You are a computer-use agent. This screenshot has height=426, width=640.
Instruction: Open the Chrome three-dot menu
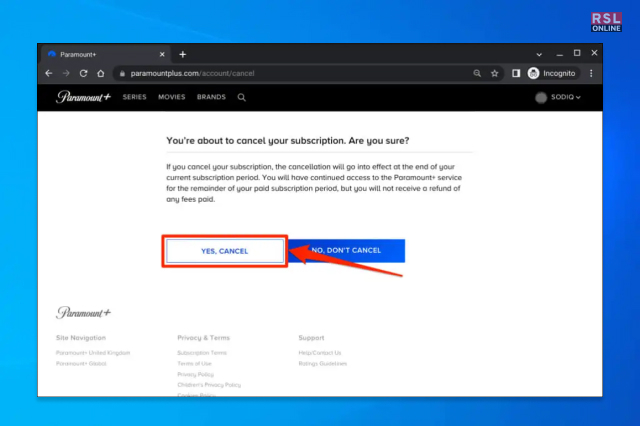(591, 73)
